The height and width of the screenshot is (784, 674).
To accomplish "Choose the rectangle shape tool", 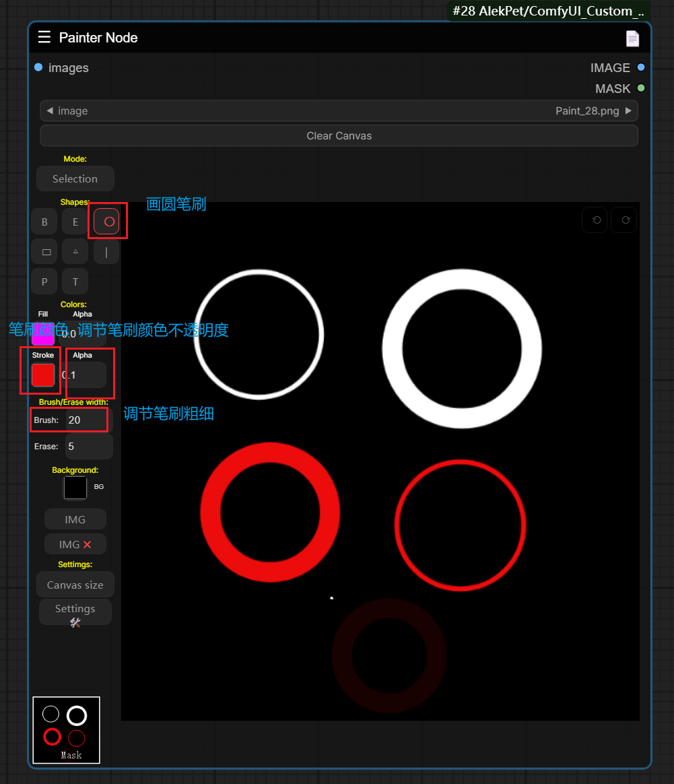I will tap(44, 252).
